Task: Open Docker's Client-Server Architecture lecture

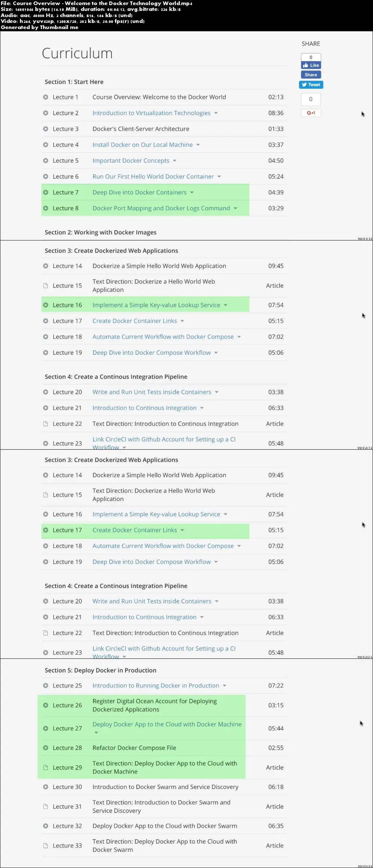Action: click(141, 129)
